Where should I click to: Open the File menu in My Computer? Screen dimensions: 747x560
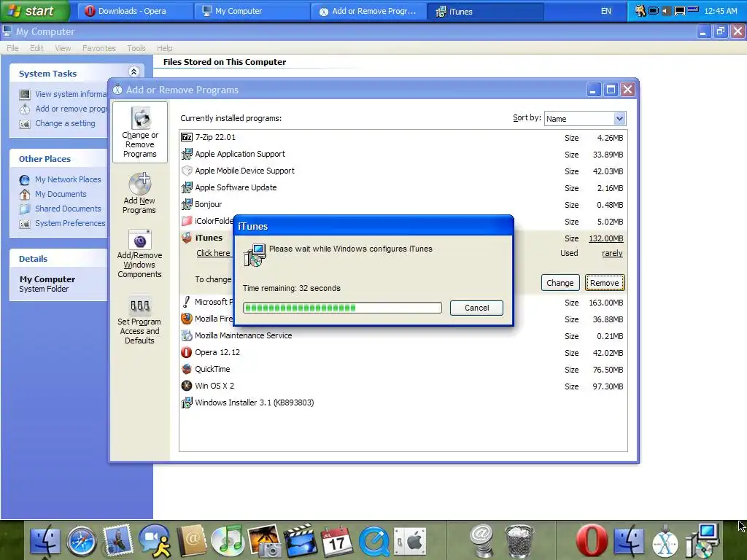click(x=13, y=48)
